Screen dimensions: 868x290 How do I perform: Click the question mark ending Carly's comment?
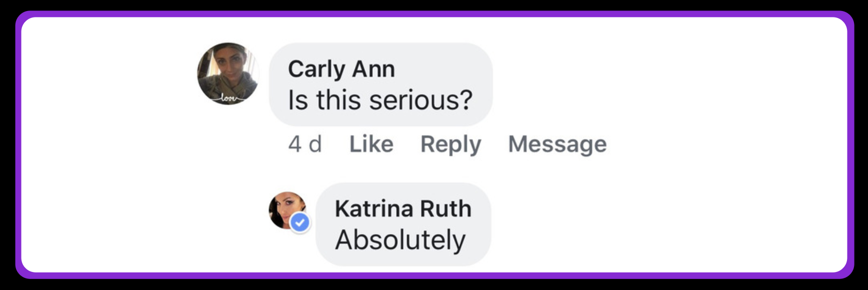point(466,100)
